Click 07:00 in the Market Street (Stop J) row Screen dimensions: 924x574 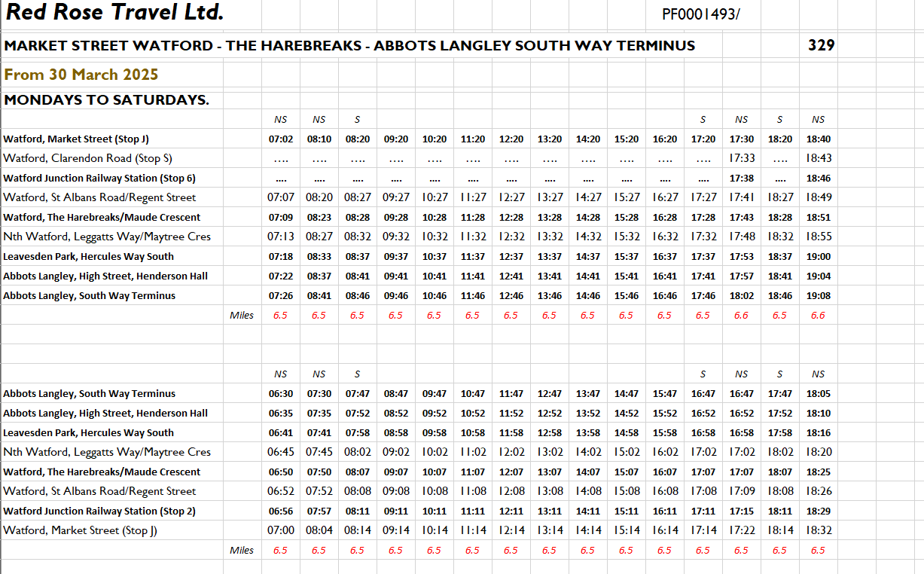(x=280, y=530)
